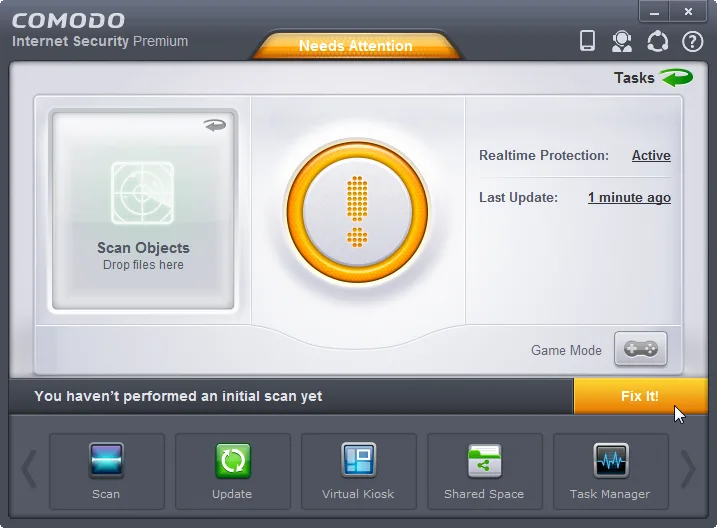Image resolution: width=717 pixels, height=528 pixels.
Task: Click the COMODO logo
Action: click(x=68, y=21)
